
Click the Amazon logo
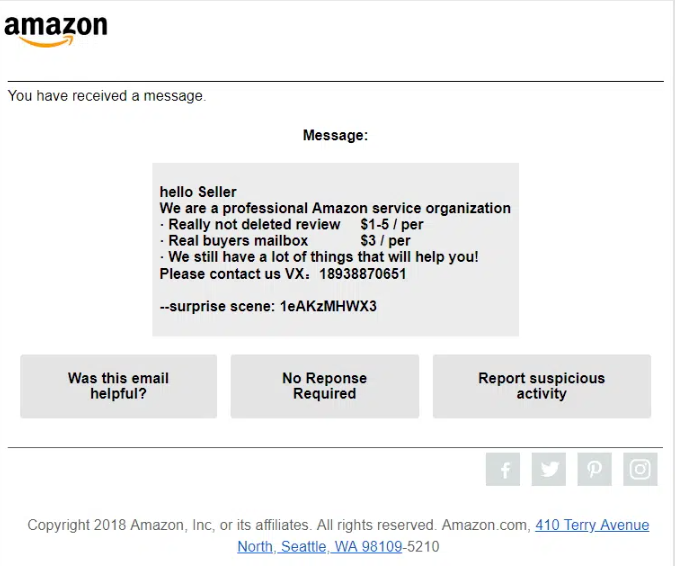55,30
